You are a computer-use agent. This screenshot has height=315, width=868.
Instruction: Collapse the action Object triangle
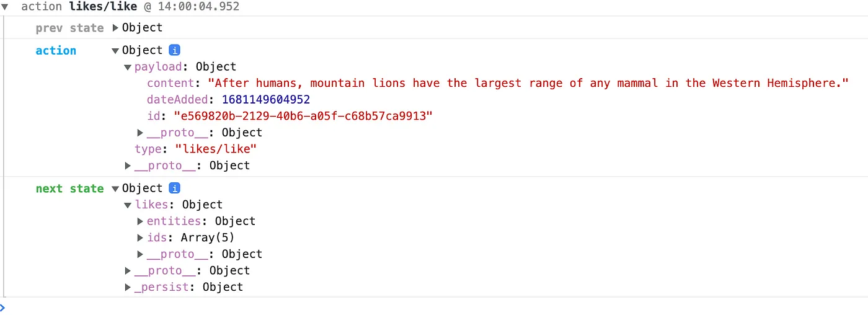click(x=115, y=51)
